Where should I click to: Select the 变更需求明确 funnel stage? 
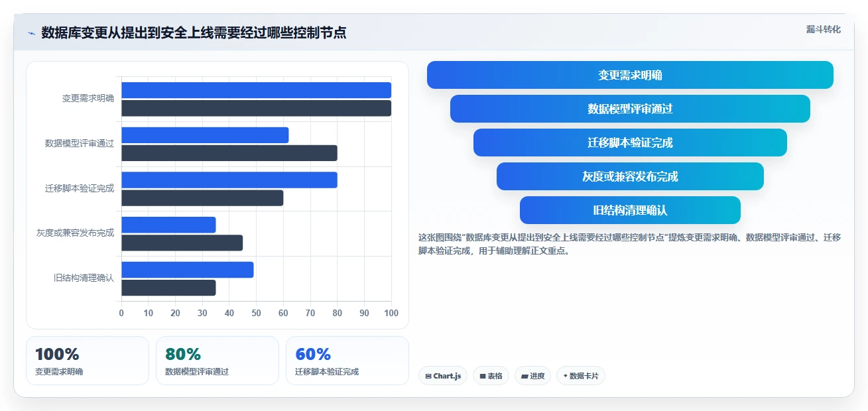click(x=630, y=75)
